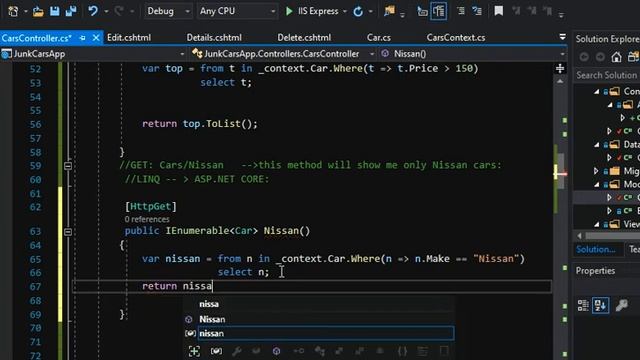
Task: Click the Open File folder icon
Action: click(38, 11)
